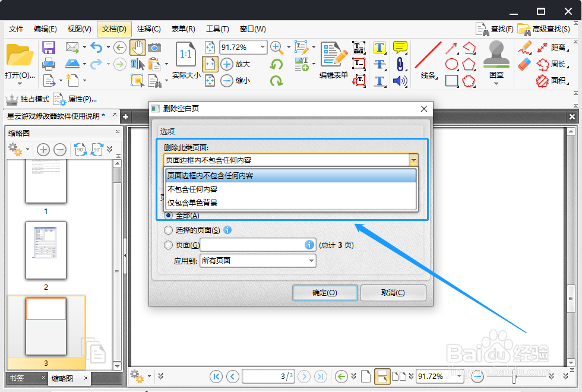
Task: Open the 应用到 pages dropdown
Action: pyautogui.click(x=257, y=261)
